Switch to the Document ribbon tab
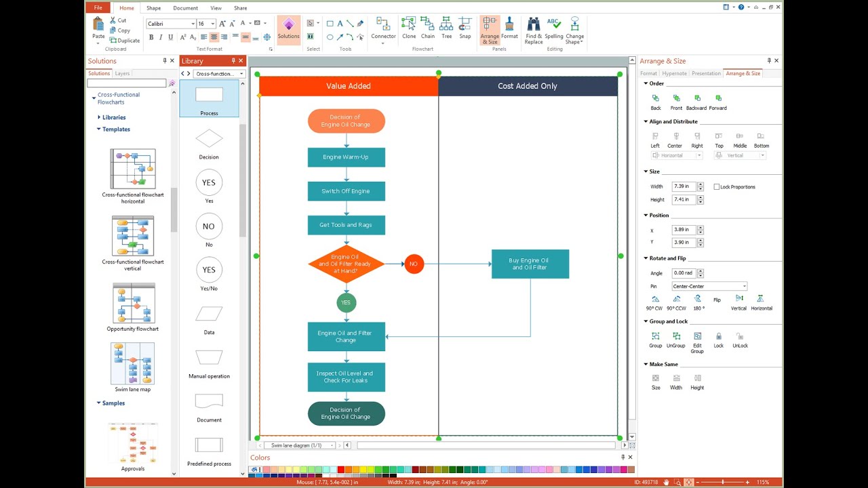This screenshot has height=488, width=868. 186,8
